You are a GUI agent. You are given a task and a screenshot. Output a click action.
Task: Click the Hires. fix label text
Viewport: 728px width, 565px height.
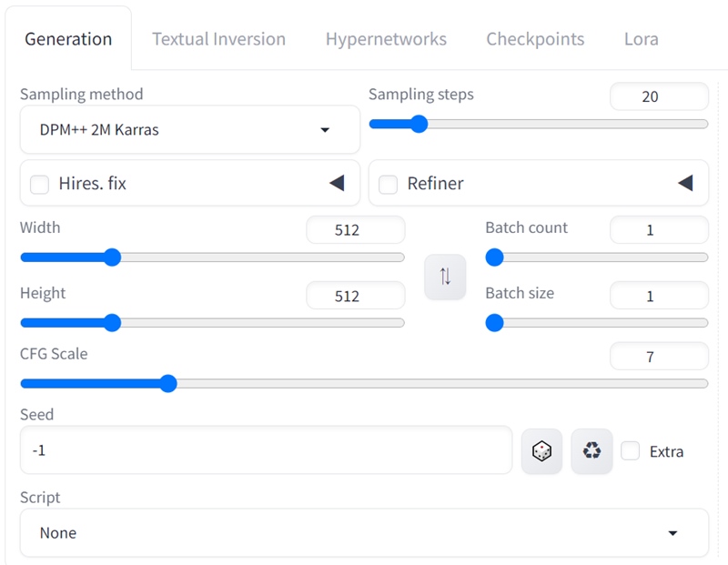93,184
